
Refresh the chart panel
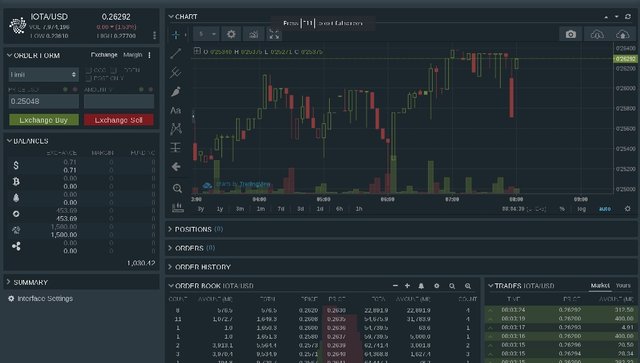(628, 17)
